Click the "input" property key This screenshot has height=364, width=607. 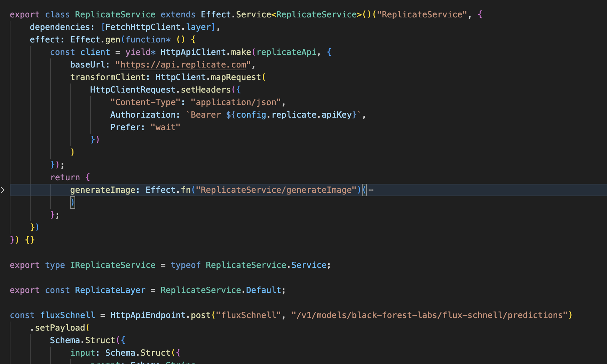point(82,353)
